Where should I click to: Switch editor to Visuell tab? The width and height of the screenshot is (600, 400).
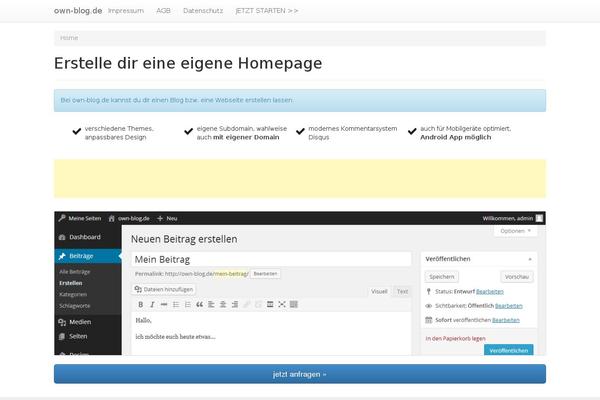coord(379,292)
